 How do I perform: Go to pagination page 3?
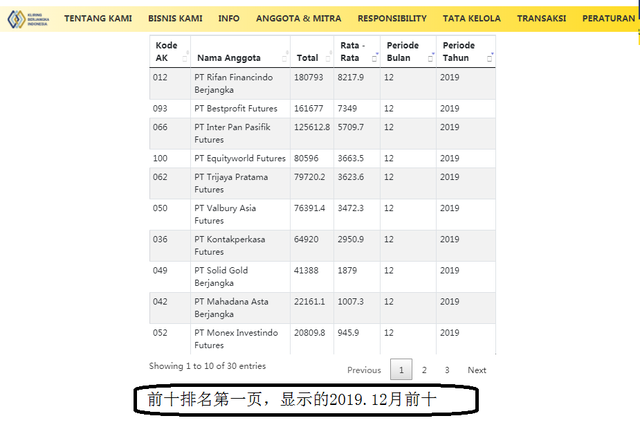point(447,370)
